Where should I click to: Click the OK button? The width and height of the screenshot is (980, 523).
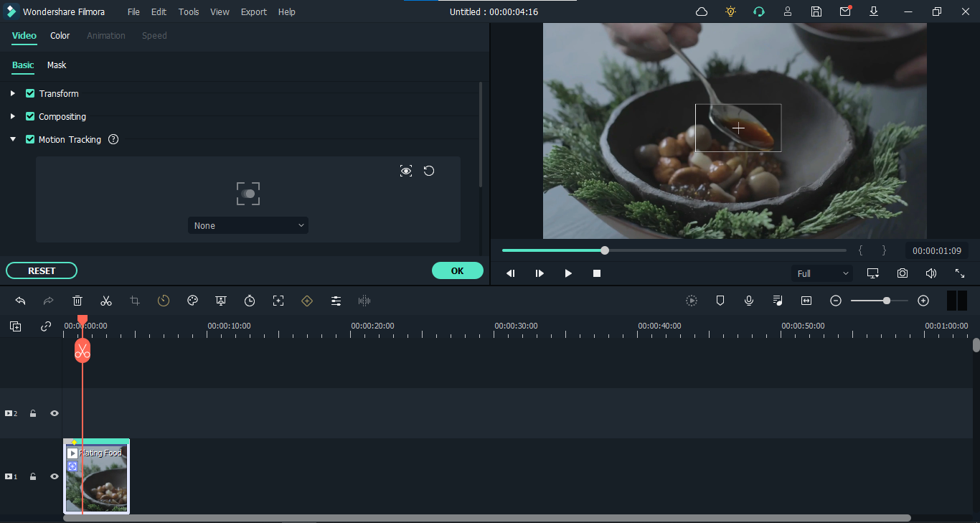pyautogui.click(x=458, y=270)
